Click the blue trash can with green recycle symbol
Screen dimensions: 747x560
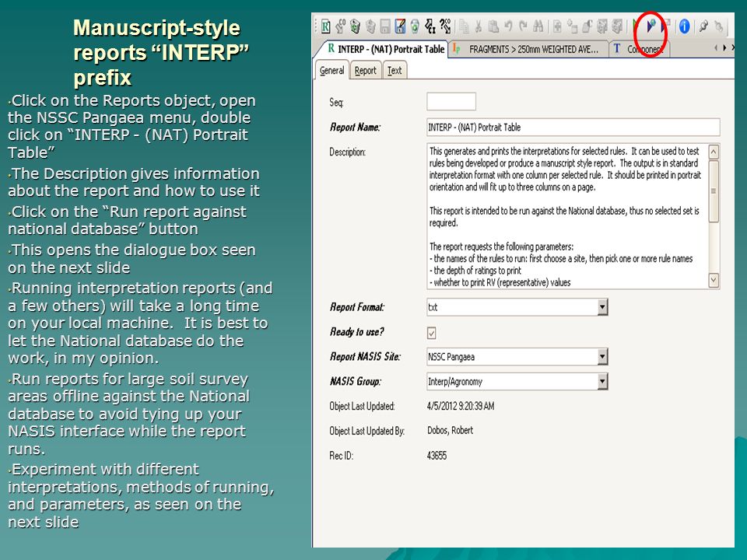click(415, 26)
